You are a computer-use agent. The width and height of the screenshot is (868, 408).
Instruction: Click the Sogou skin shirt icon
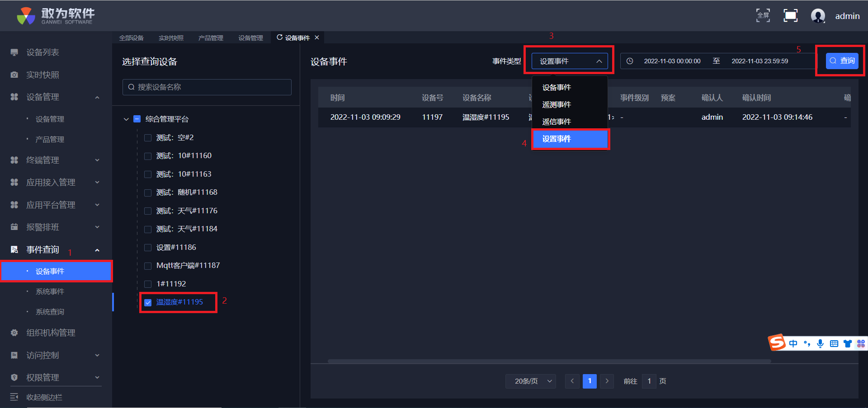(848, 344)
